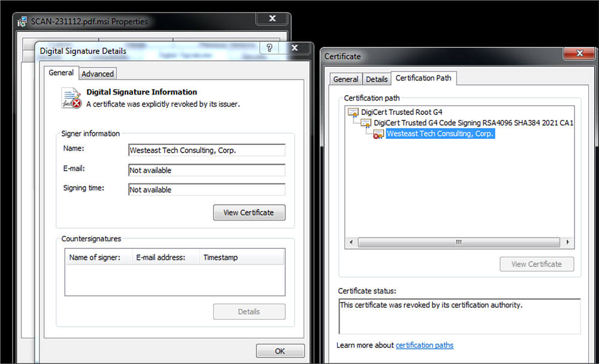Click the text 'A certificate was explicitly revoked by its issuer.'
Viewport: 599px width, 364px height.
click(163, 104)
